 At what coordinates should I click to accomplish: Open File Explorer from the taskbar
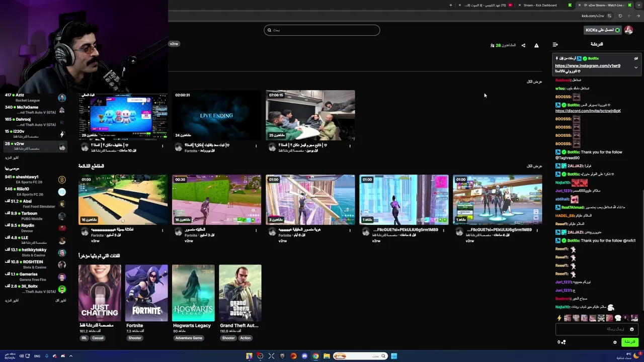click(327, 356)
